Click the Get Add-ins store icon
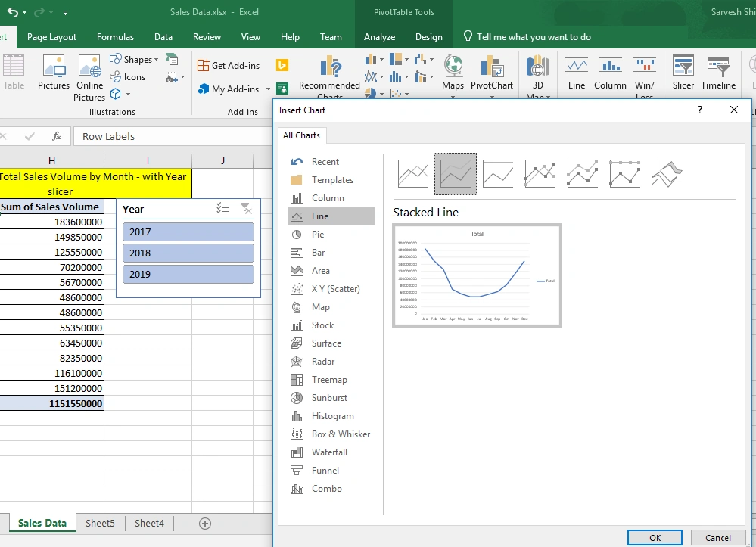This screenshot has height=547, width=756. click(x=203, y=65)
